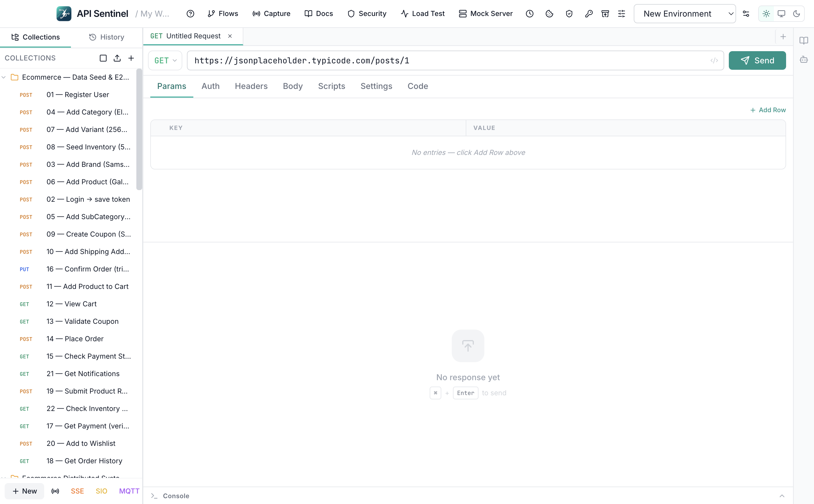Screen dimensions: 814x504
Task: Click the square icon in Collections header
Action: (103, 58)
